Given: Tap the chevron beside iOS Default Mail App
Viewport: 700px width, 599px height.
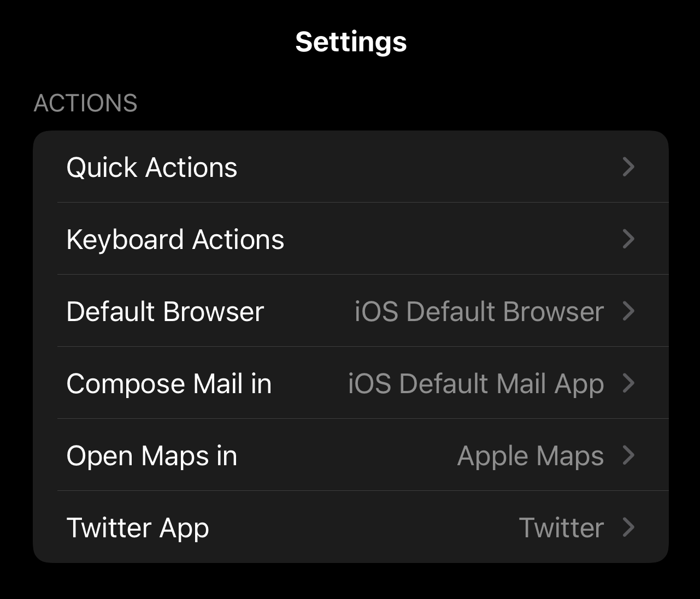Looking at the screenshot, I should coord(628,383).
